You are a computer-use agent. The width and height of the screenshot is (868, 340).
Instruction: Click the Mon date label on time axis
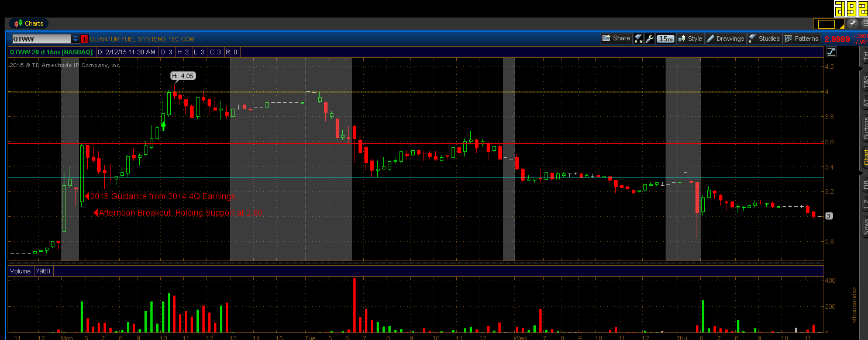[67, 337]
